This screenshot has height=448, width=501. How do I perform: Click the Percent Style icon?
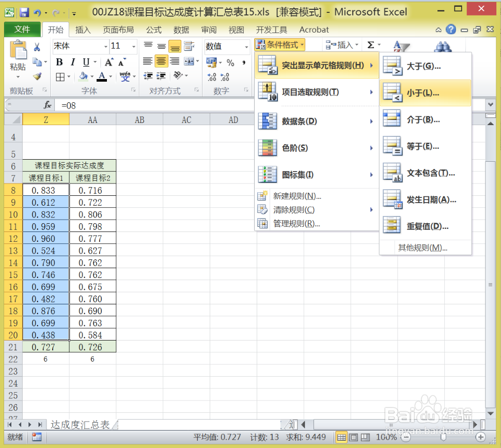click(x=230, y=63)
